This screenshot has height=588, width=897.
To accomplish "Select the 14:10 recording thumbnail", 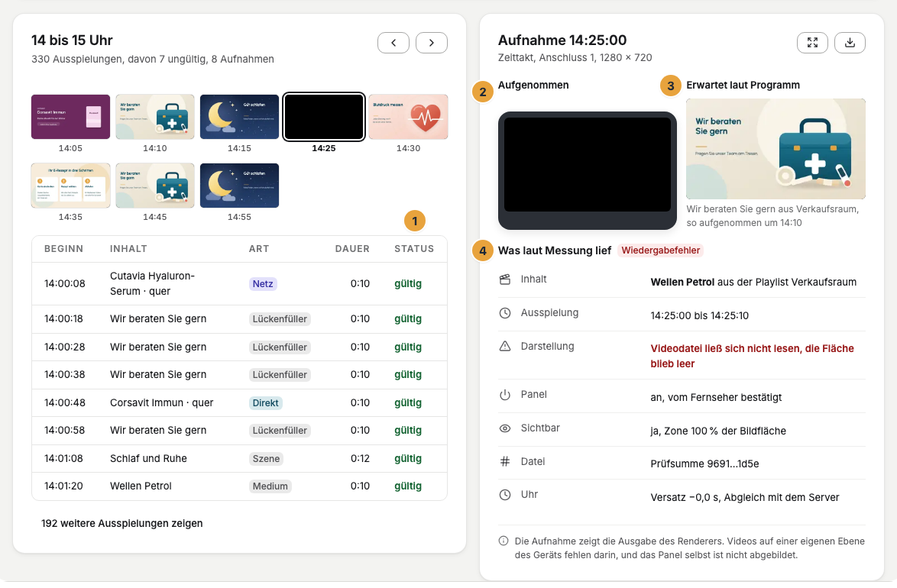I will tap(155, 117).
